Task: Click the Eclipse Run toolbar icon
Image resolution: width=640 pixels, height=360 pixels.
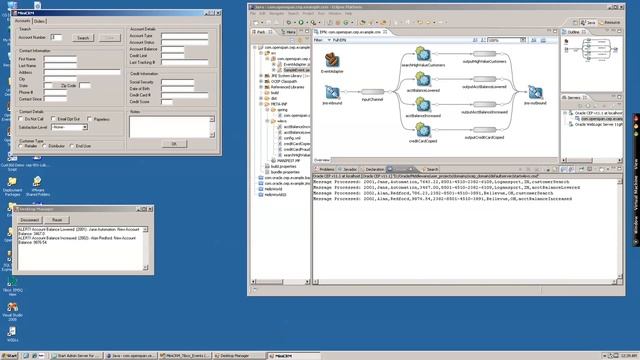Action: pos(301,22)
